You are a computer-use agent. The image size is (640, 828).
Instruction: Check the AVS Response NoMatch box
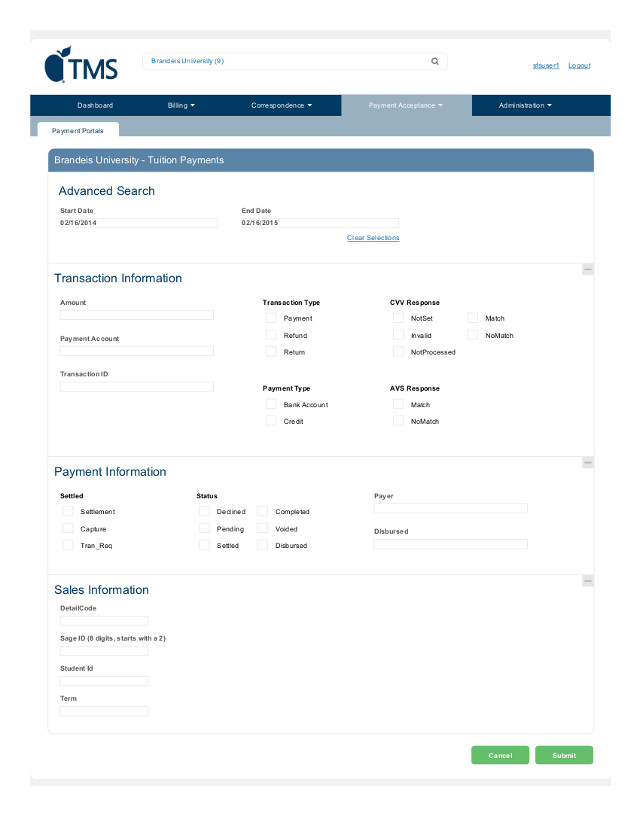click(398, 421)
